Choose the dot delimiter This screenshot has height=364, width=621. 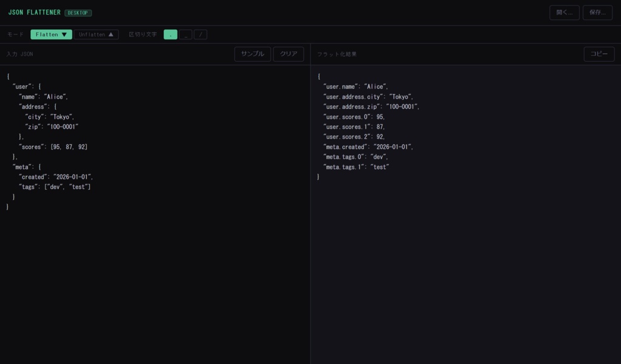point(170,35)
